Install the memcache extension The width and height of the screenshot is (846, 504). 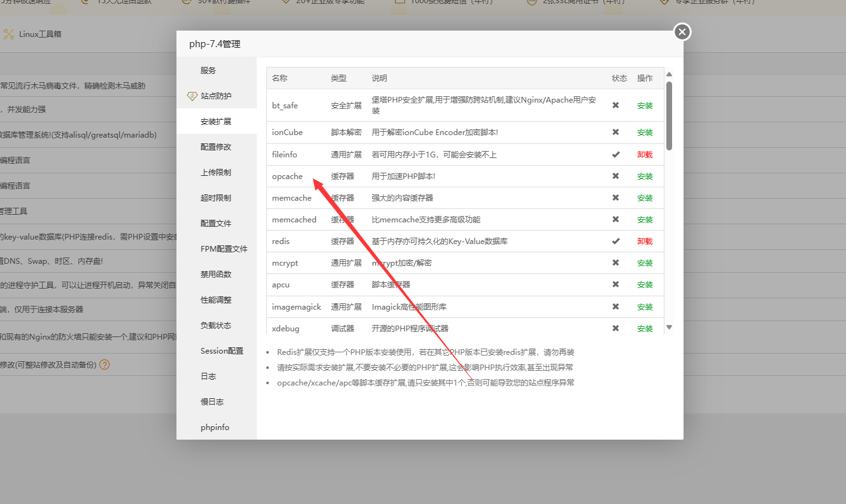[x=645, y=198]
